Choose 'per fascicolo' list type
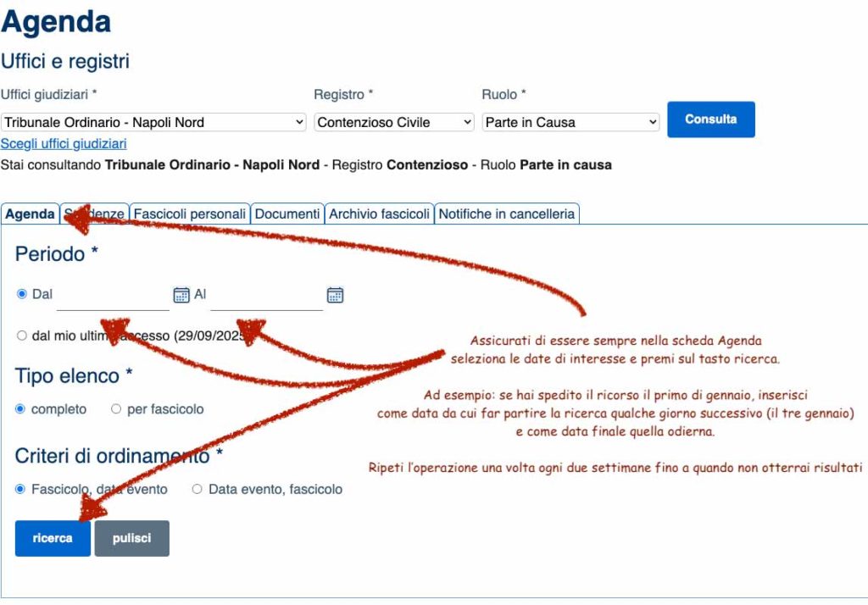Screen dimensions: 868x605 coord(116,409)
